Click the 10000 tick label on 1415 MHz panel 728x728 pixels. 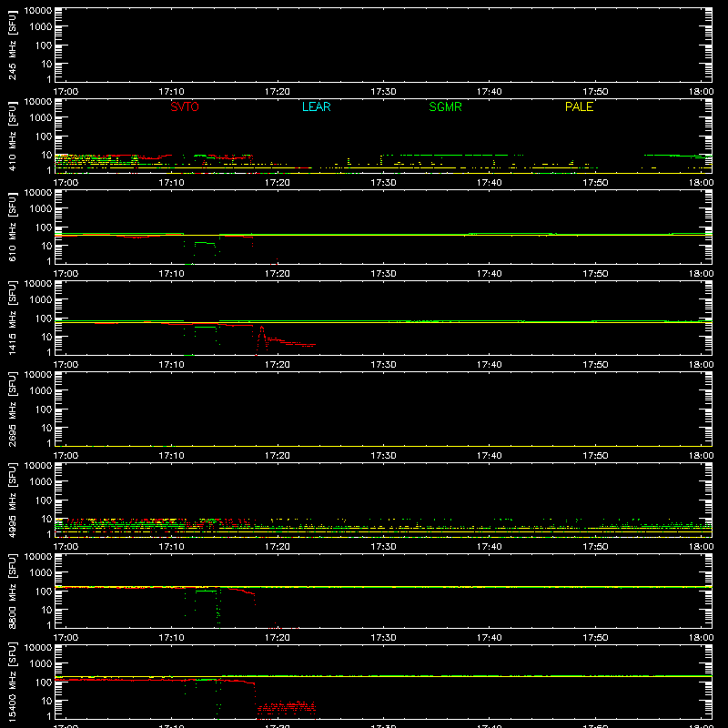point(38,284)
